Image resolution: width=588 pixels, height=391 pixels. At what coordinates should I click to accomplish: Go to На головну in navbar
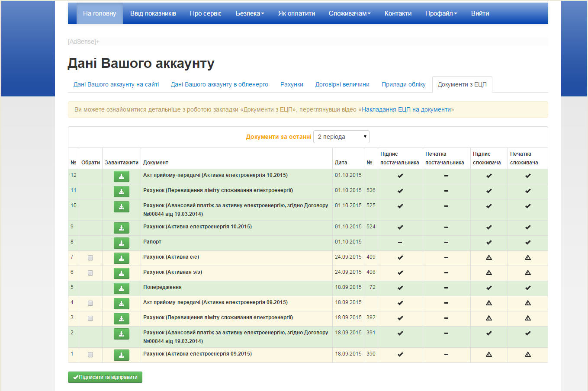pyautogui.click(x=100, y=13)
